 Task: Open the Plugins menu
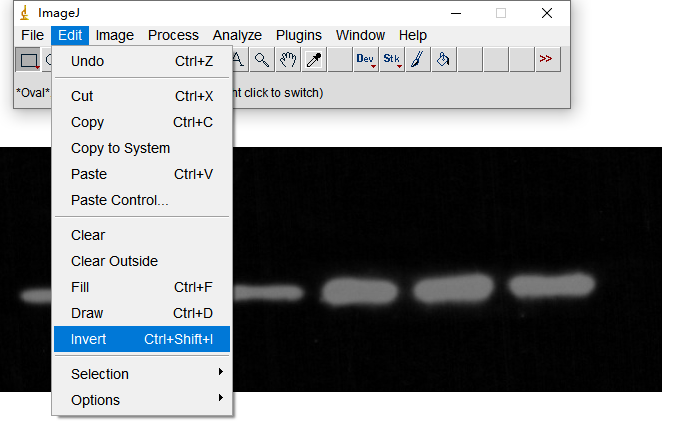coord(299,35)
